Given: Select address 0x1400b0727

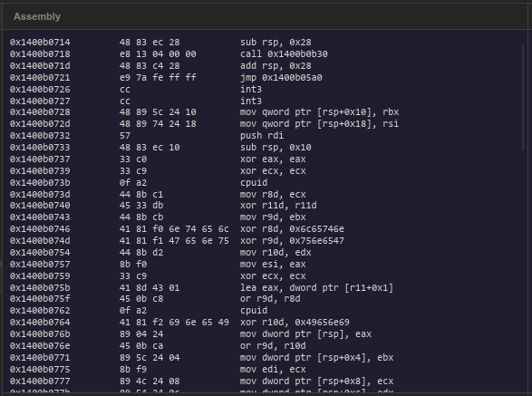Looking at the screenshot, I should [40, 101].
